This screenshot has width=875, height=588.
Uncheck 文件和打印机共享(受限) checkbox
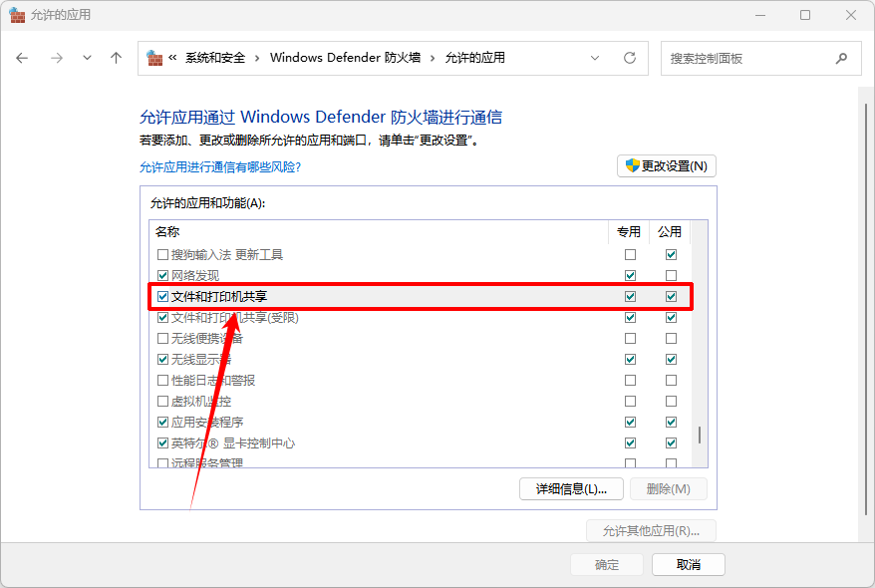[x=163, y=318]
